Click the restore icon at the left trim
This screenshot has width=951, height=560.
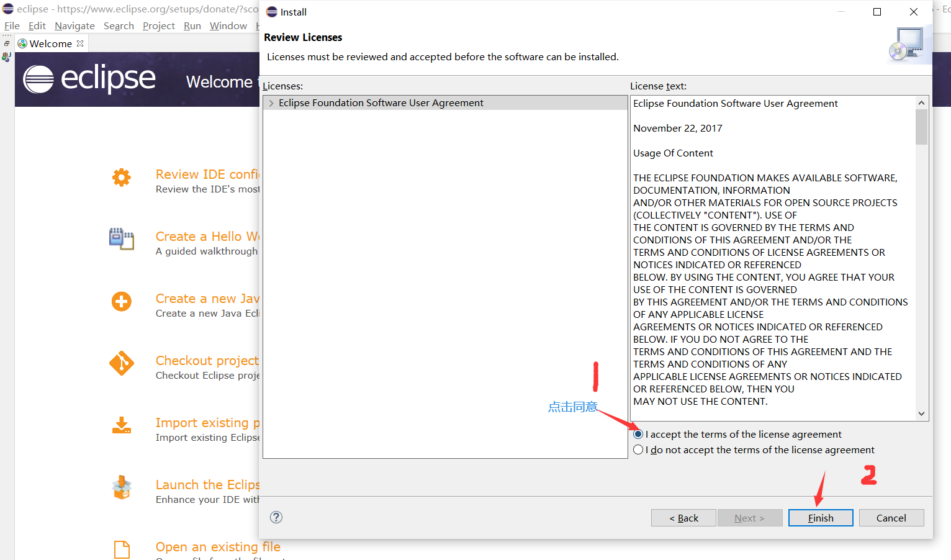(7, 43)
